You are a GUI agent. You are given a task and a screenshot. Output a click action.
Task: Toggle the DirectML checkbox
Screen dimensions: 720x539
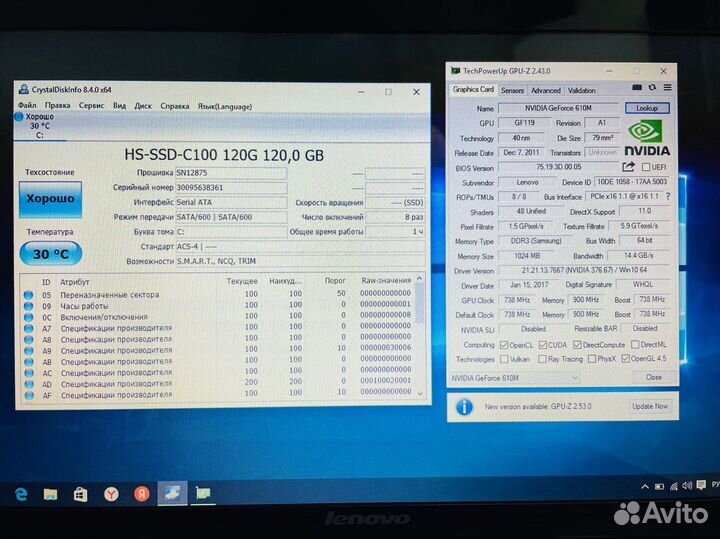635,344
